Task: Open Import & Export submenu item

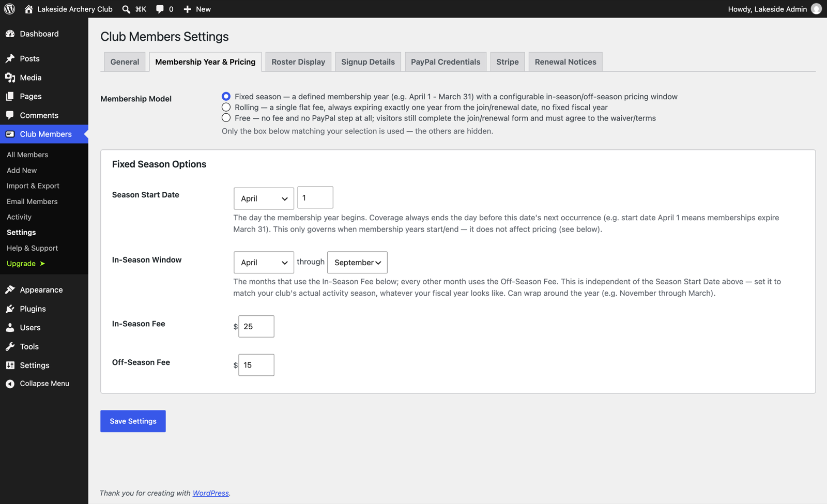Action: pos(33,186)
